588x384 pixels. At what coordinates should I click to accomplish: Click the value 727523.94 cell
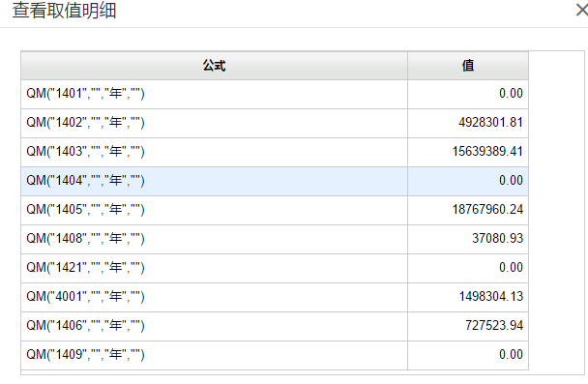pos(468,326)
